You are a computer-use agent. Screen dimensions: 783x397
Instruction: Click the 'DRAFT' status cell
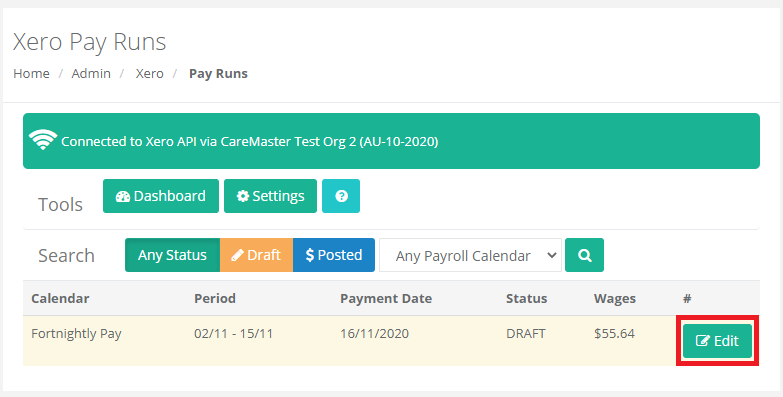(526, 334)
